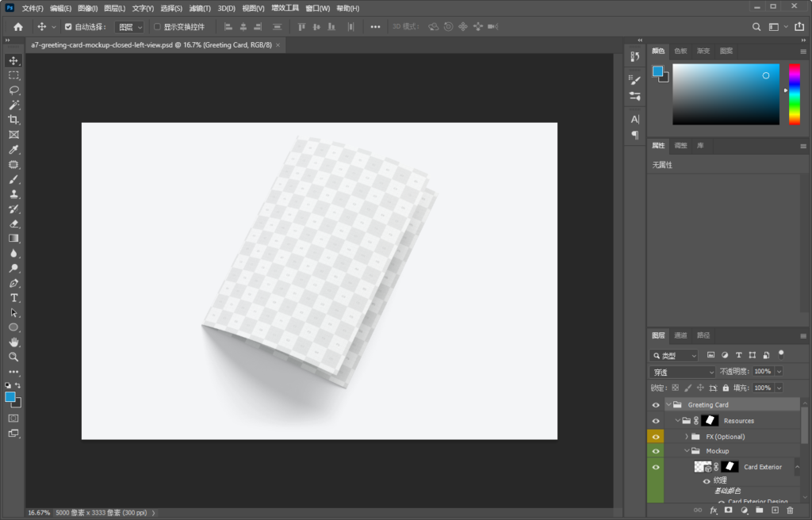Switch to the 色板 tab

680,52
